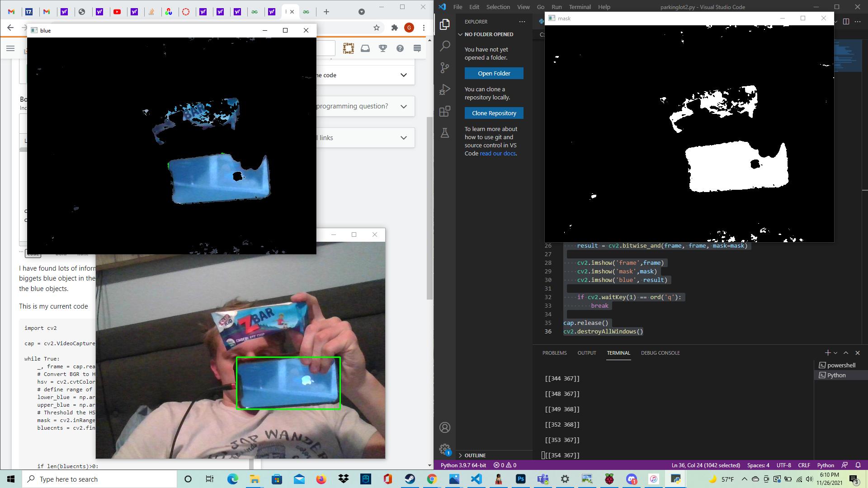
Task: Click the Clone Repository button
Action: (494, 113)
